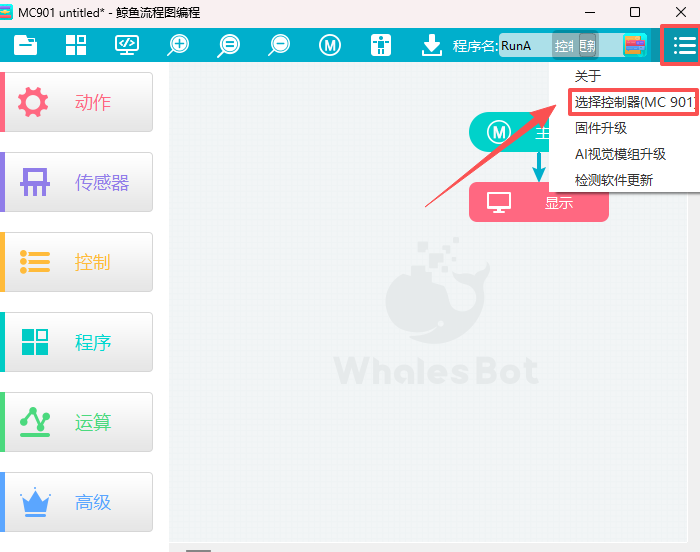
Task: Open the hamburger list menu icon
Action: tap(683, 45)
